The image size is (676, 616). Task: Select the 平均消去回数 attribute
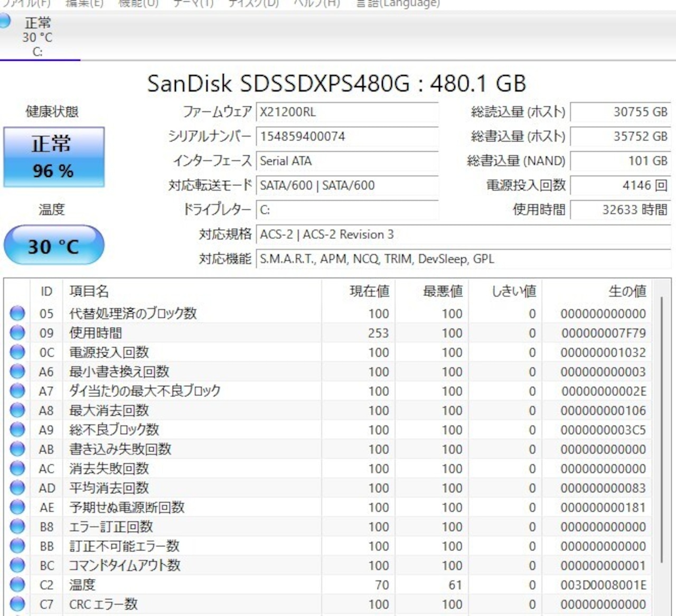pyautogui.click(x=109, y=488)
